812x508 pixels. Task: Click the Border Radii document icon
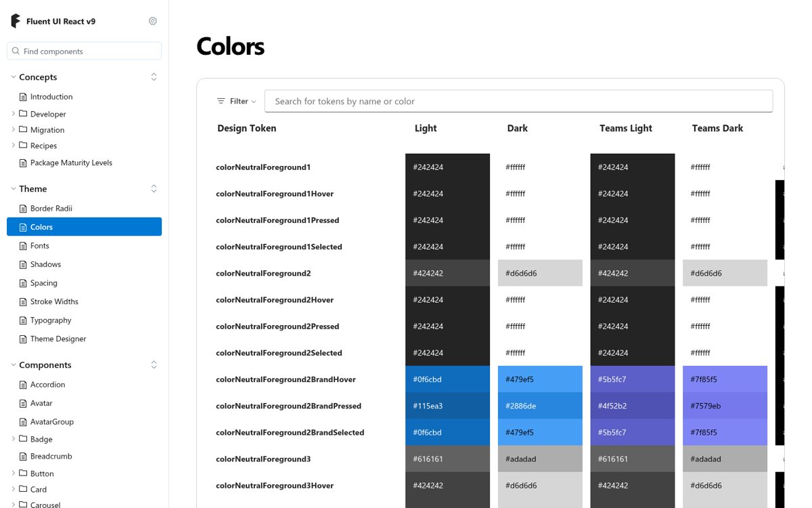click(23, 209)
